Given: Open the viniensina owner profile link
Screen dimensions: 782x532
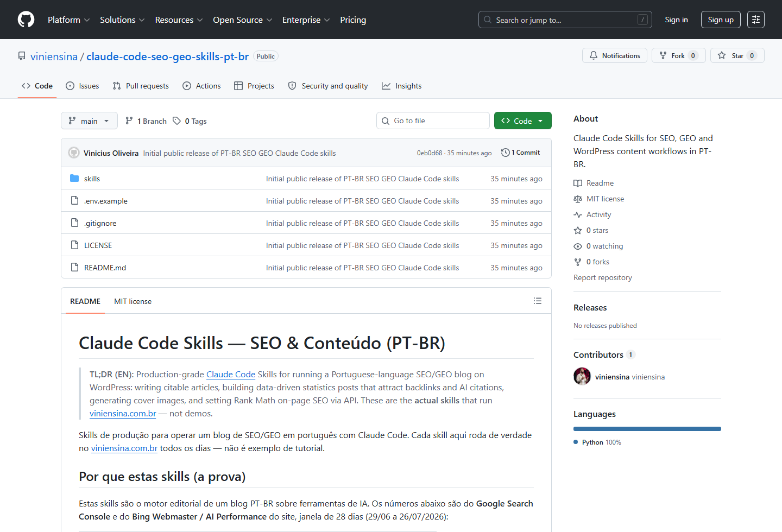Looking at the screenshot, I should (54, 56).
